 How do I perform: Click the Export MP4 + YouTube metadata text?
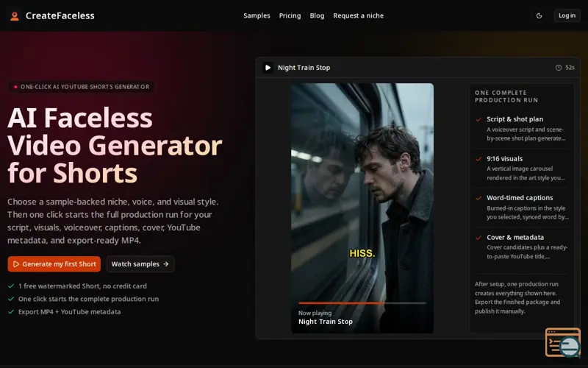point(69,311)
